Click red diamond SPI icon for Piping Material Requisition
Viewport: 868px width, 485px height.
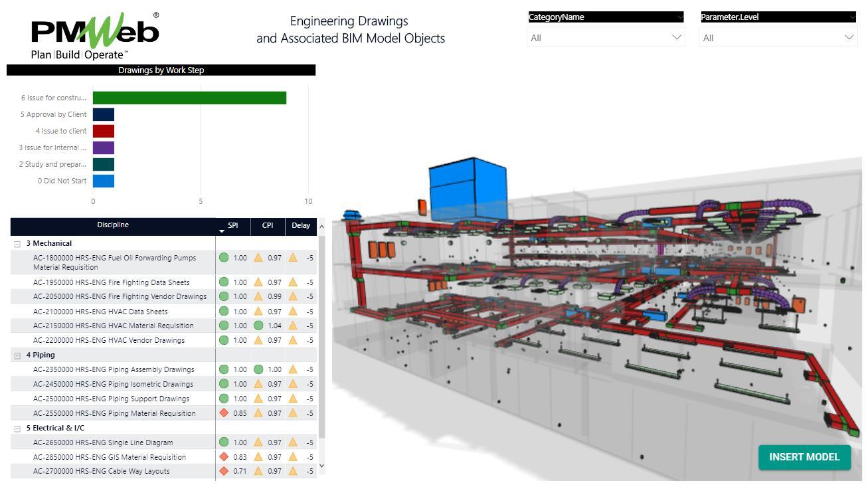[224, 413]
